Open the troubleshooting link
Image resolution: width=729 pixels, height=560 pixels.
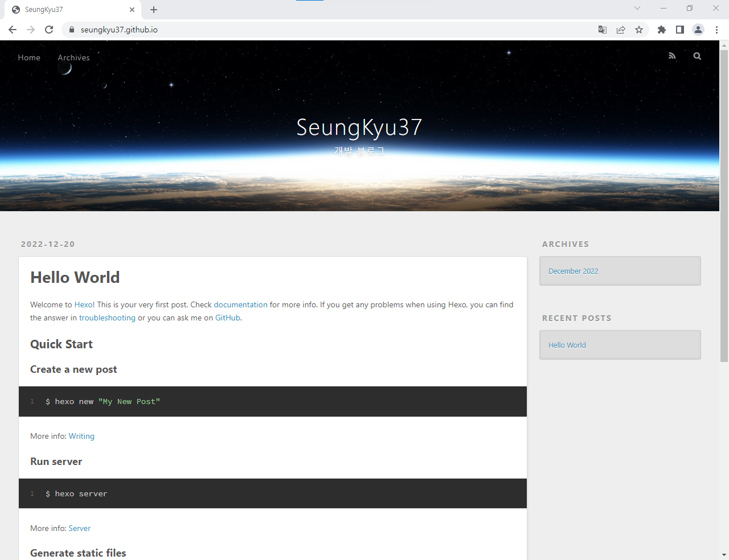[107, 318]
